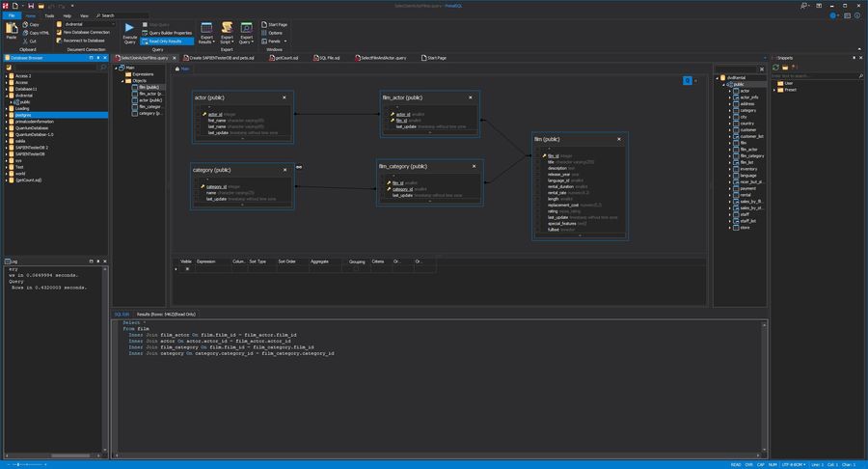
Task: Open the Export Results menu icon
Action: coord(206,28)
